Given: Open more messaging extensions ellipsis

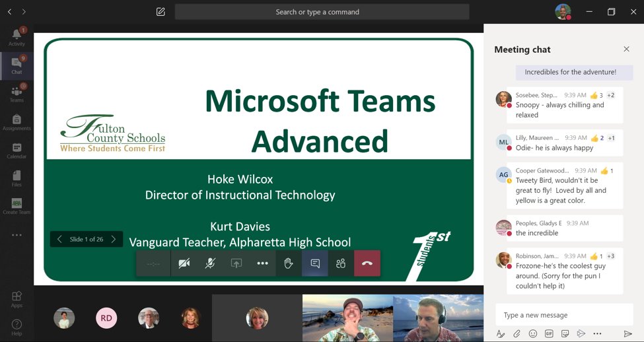Looking at the screenshot, I should [597, 334].
